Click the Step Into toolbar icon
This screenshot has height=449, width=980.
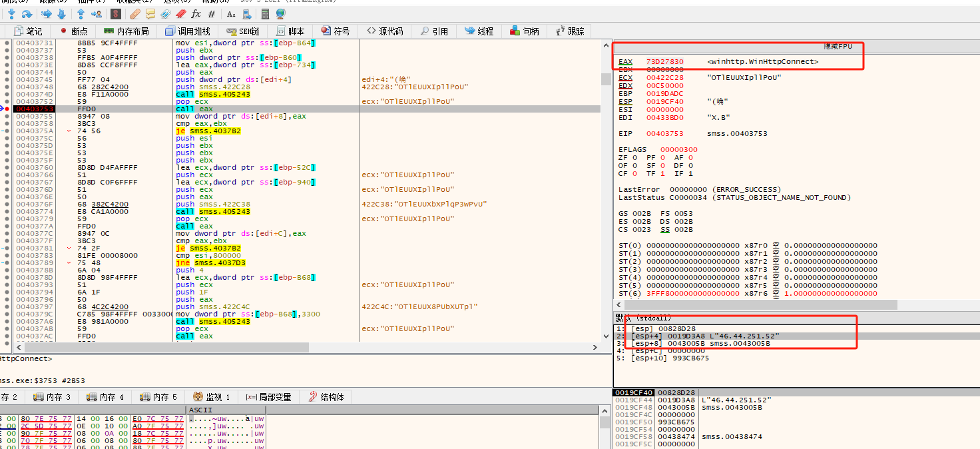(x=12, y=13)
